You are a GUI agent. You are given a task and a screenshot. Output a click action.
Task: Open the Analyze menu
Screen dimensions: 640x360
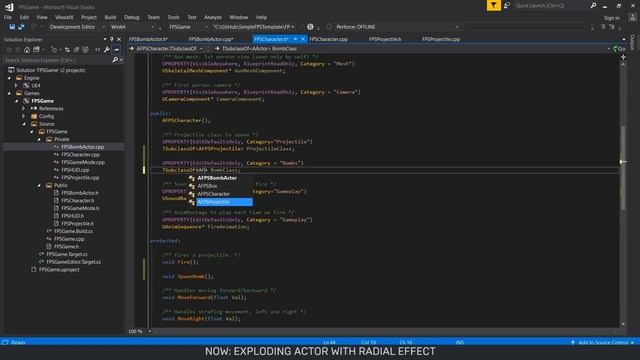point(213,17)
